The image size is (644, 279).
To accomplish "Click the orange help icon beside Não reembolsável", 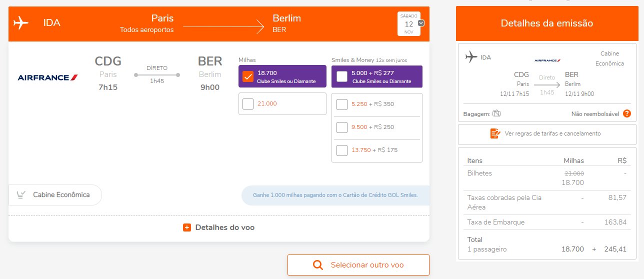I will point(627,113).
